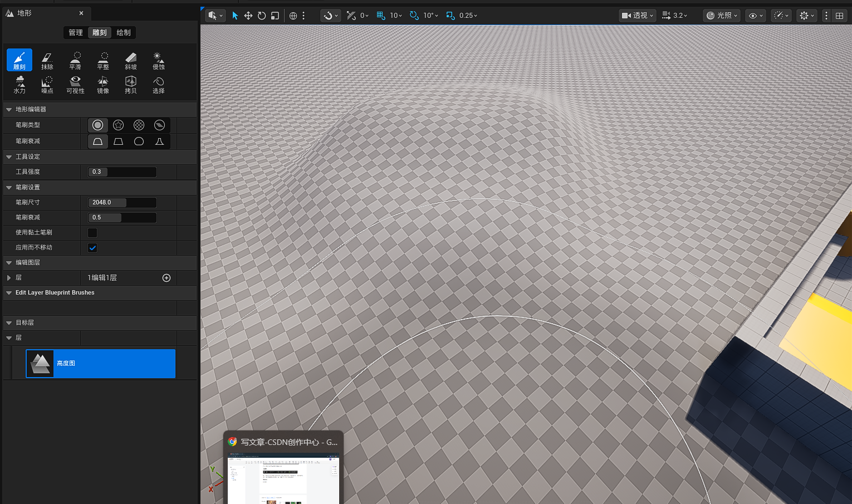852x504 pixels.
Task: Collapse Edit Layer Blueprint Brushes section
Action: point(9,293)
